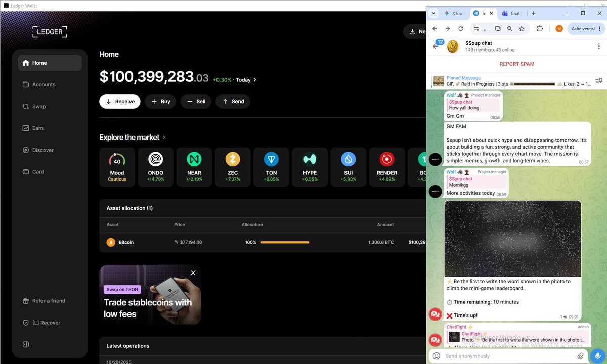Open pinned messages list icon

point(599,81)
